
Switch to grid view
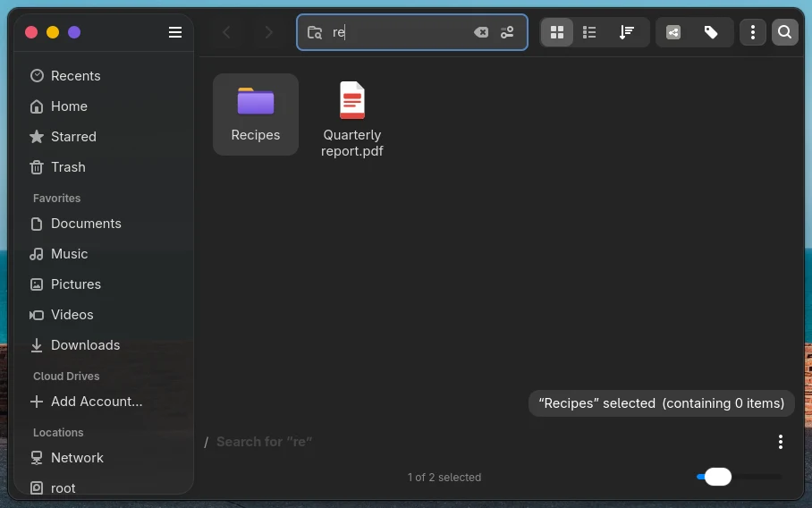[557, 32]
